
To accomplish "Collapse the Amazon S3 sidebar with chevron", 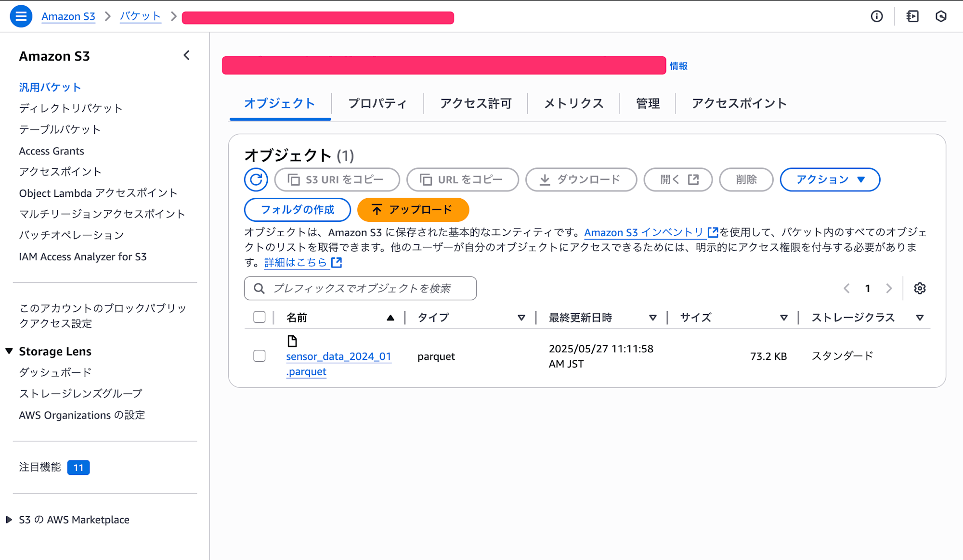I will pos(187,55).
